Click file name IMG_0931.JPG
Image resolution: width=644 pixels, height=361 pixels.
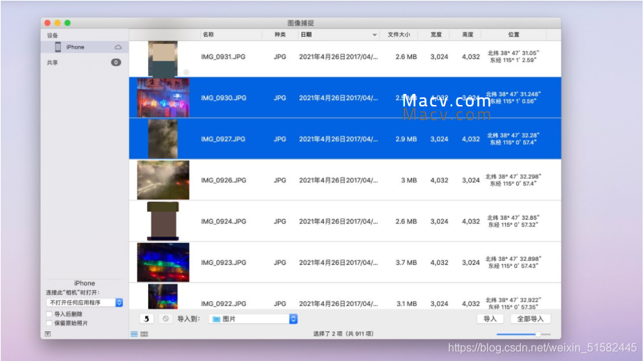[x=224, y=57]
